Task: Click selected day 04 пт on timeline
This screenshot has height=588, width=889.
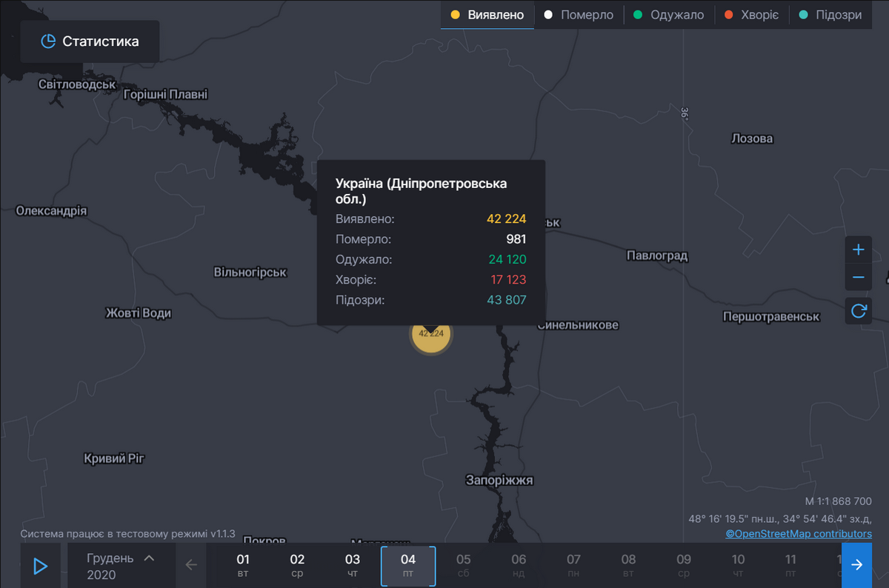Action: click(408, 566)
